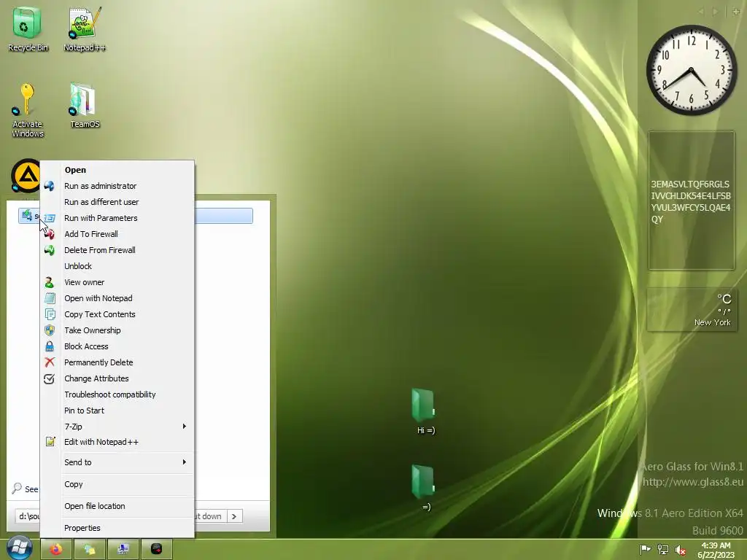
Task: Select Run as different user
Action: click(x=117, y=202)
